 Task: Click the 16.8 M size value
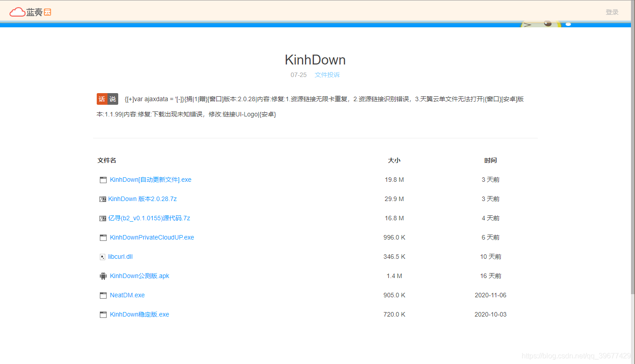point(394,218)
